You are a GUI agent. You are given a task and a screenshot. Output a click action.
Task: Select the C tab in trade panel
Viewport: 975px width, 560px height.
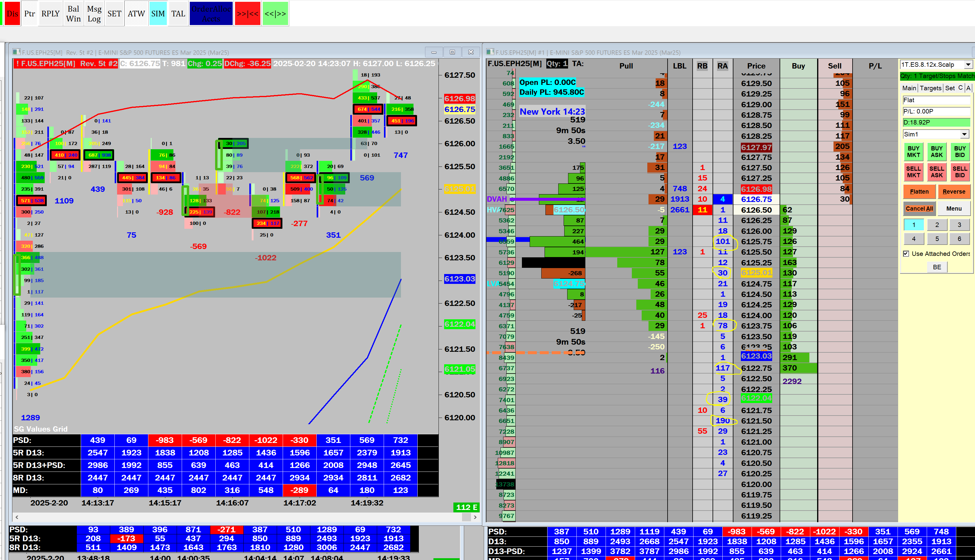coord(960,88)
